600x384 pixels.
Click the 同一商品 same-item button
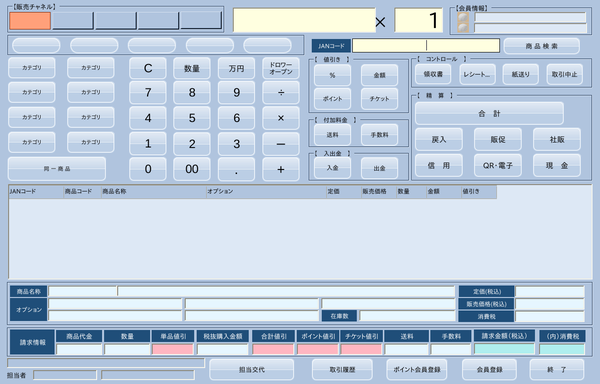coord(57,169)
